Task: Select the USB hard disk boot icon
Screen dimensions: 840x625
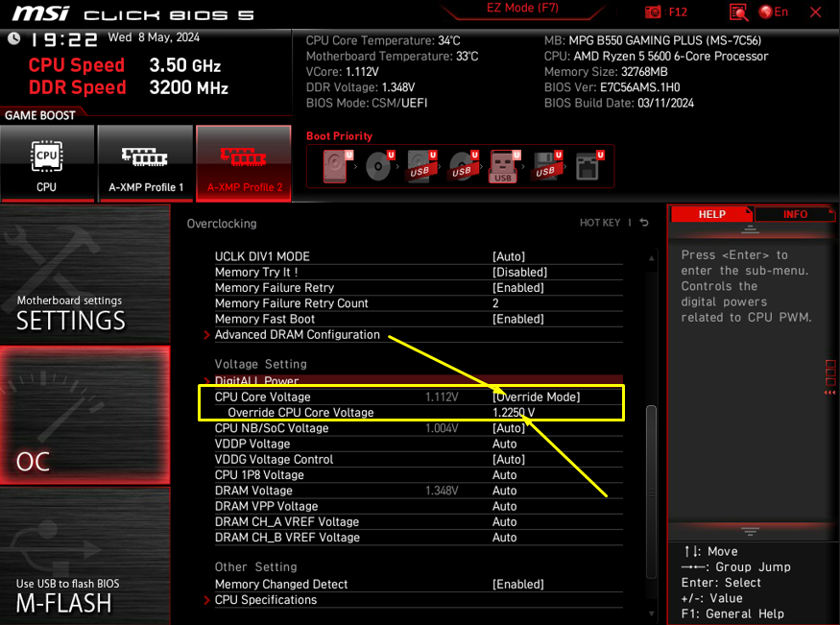Action: (420, 166)
